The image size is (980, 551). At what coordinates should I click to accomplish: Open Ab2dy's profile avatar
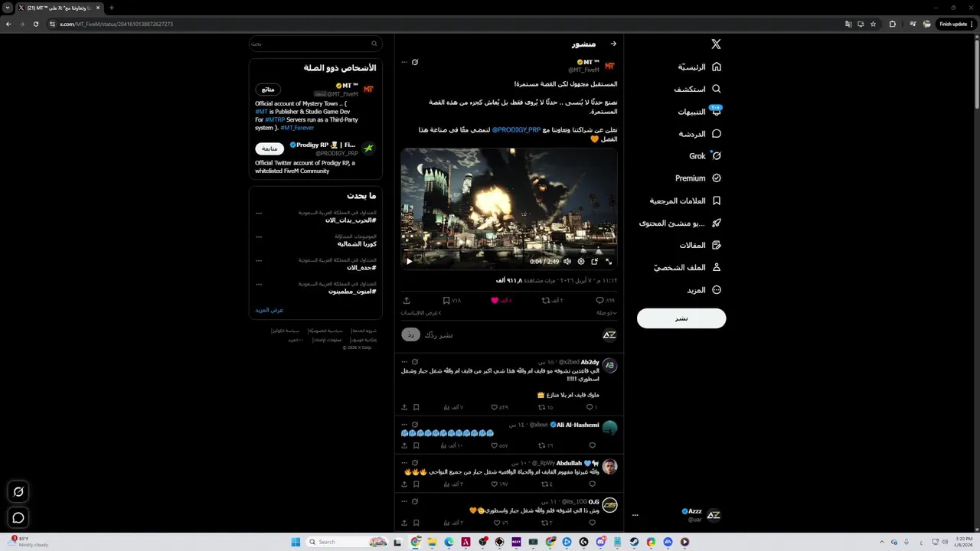click(609, 366)
